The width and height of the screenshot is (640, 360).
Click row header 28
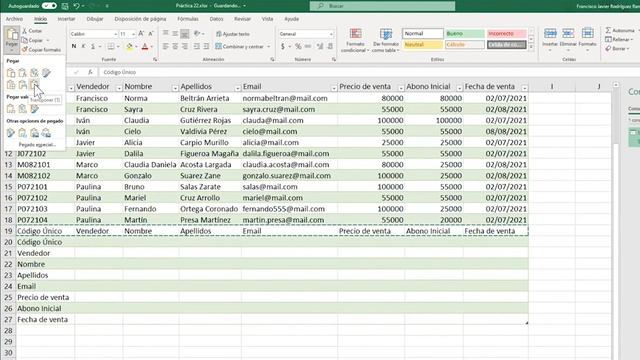pyautogui.click(x=8, y=331)
